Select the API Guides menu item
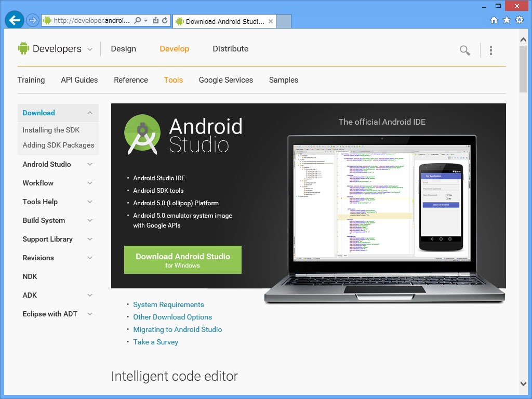Viewport: 532px width, 399px height. (x=79, y=80)
